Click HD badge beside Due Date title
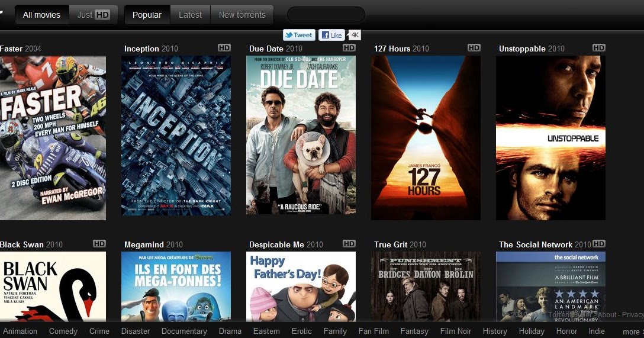Screen dimensions: 644x338 tap(349, 48)
